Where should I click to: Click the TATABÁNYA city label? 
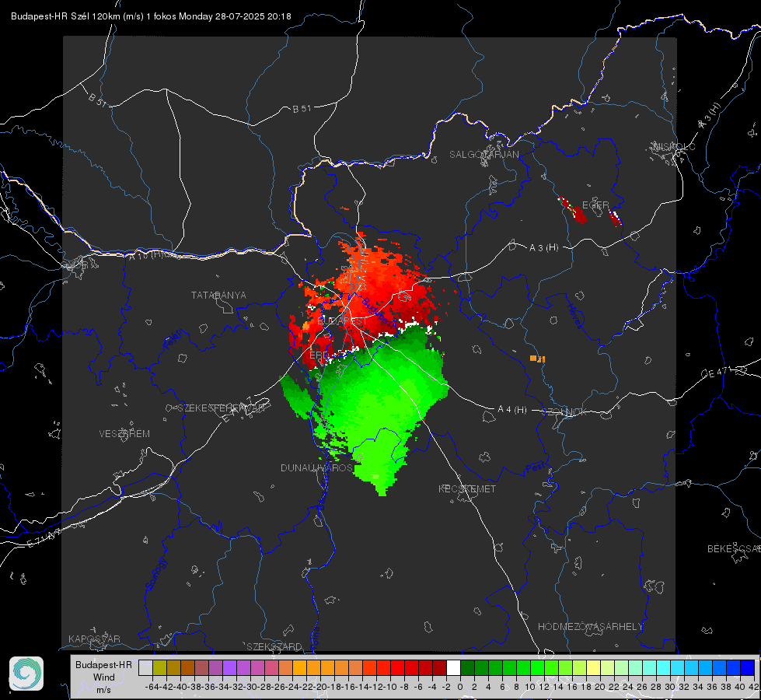218,296
